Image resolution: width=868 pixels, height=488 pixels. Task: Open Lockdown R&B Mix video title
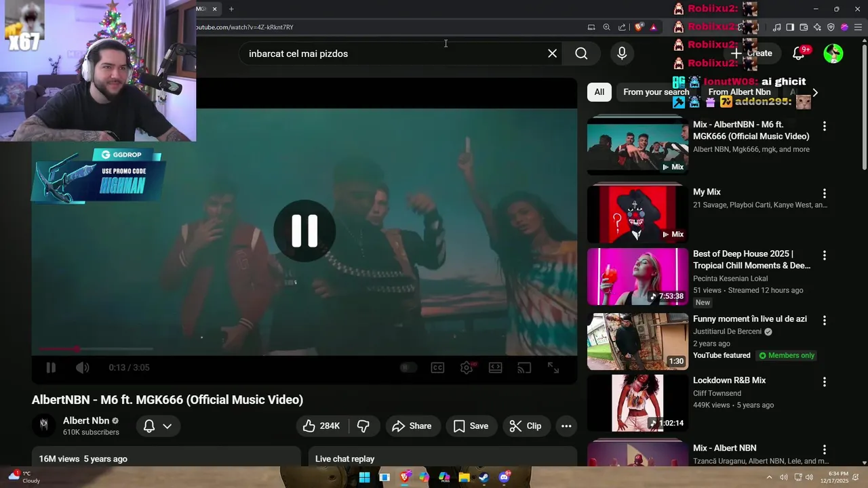[x=730, y=380]
